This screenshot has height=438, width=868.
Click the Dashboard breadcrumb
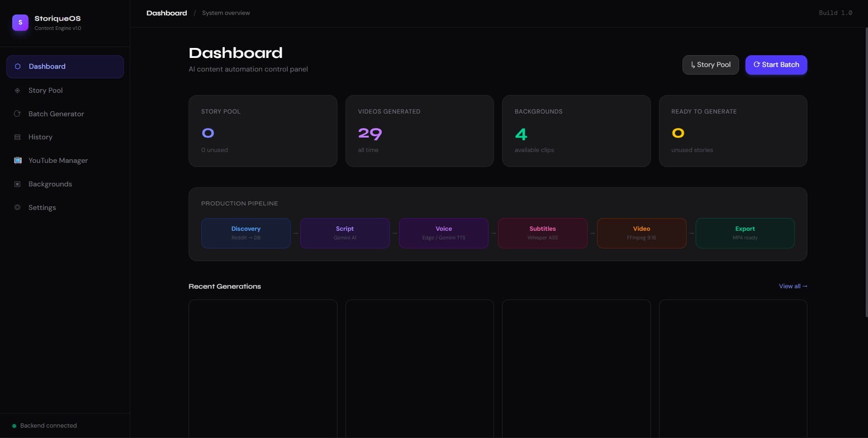click(x=166, y=13)
